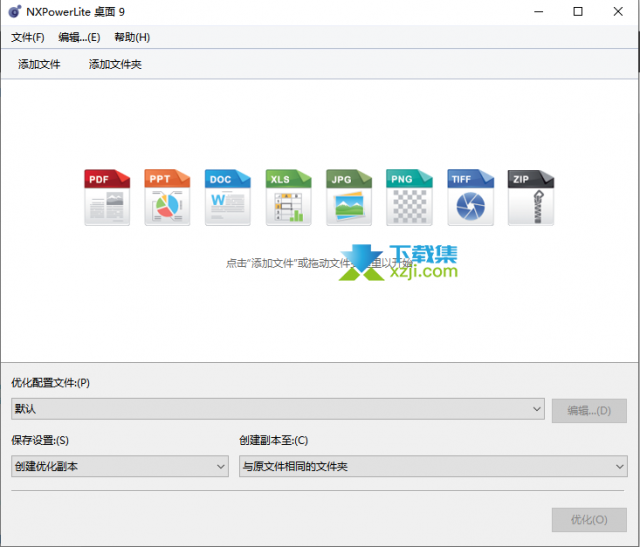Maximize the NXPowerLite window
This screenshot has width=640, height=547.
pos(578,12)
